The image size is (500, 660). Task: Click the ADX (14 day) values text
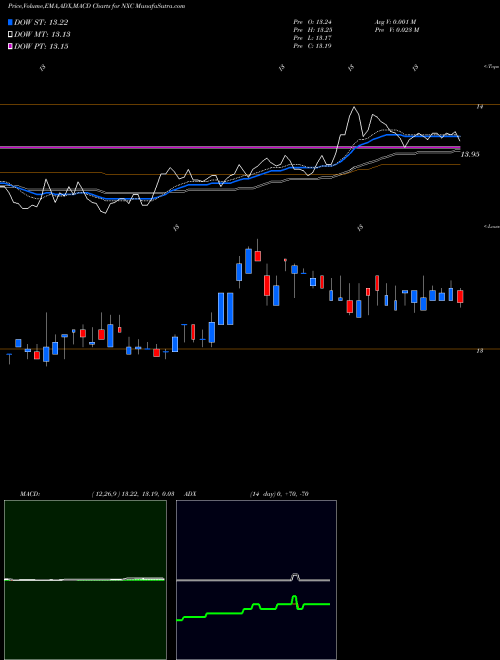point(279,494)
